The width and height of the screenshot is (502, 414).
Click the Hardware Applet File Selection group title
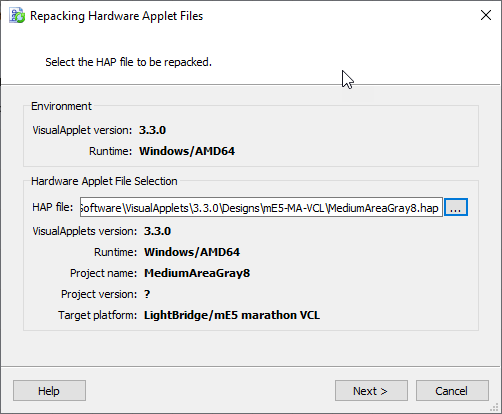coord(104,181)
